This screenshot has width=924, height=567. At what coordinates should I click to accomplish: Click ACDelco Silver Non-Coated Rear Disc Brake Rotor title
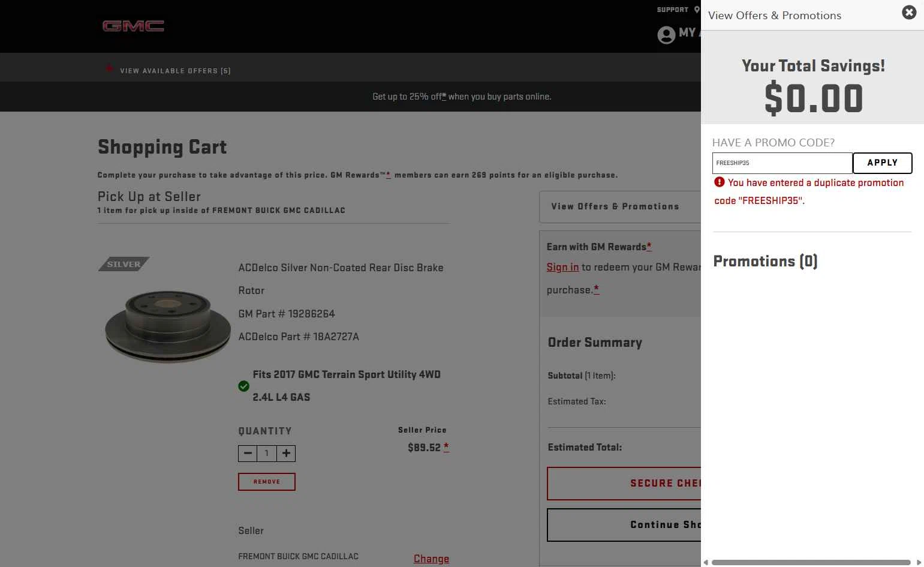341,279
